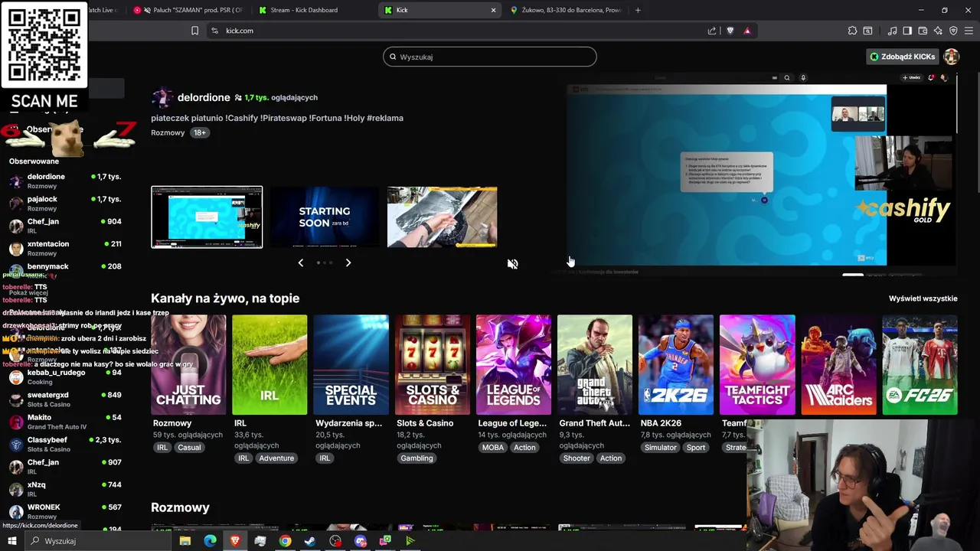Click the Zdobądź KICKs button
Screen dimensions: 980x551
(902, 57)
